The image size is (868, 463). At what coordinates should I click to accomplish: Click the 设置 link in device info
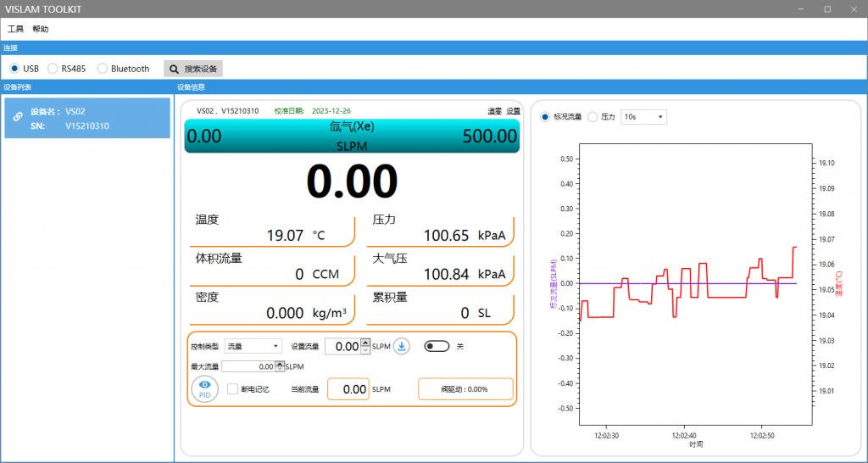click(513, 111)
